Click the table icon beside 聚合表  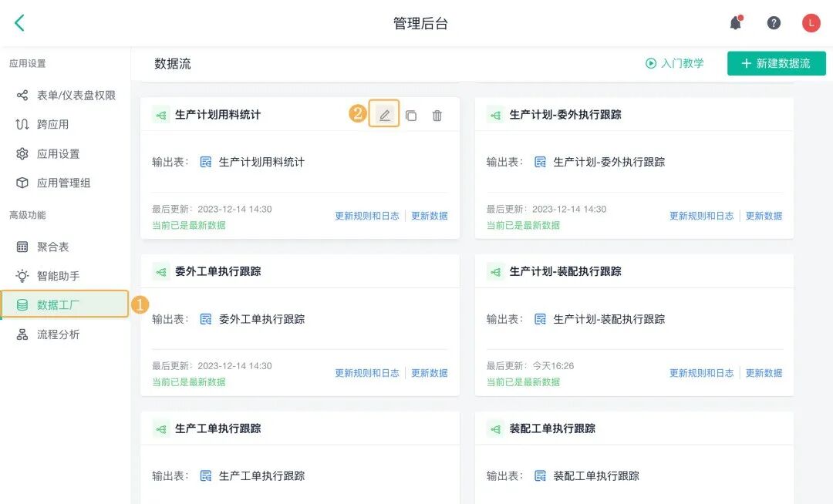[x=22, y=247]
